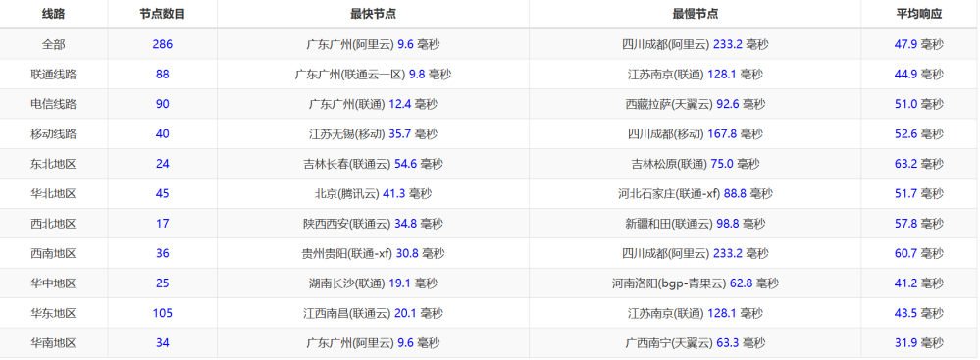Viewport: 980px width, 360px height.
Task: Click average response 43.5 毫秒
Action: click(x=919, y=313)
